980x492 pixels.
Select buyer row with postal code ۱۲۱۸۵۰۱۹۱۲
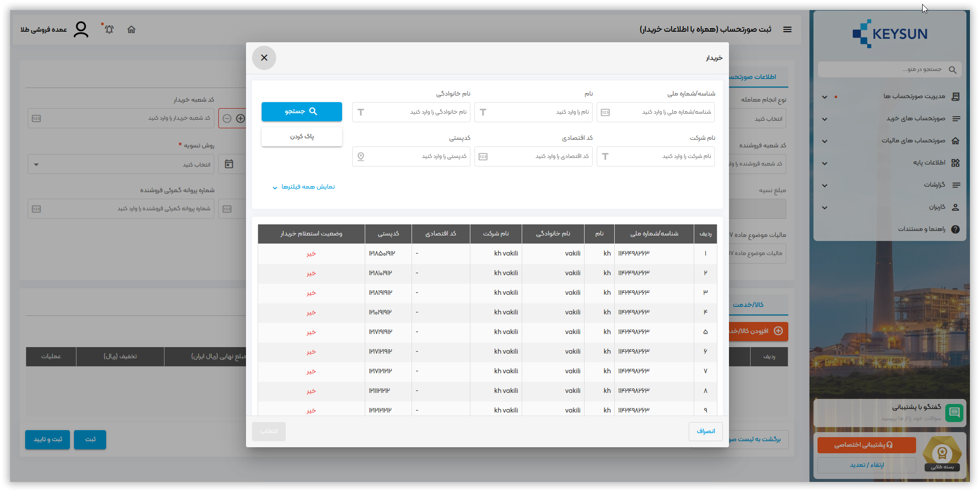(487, 254)
